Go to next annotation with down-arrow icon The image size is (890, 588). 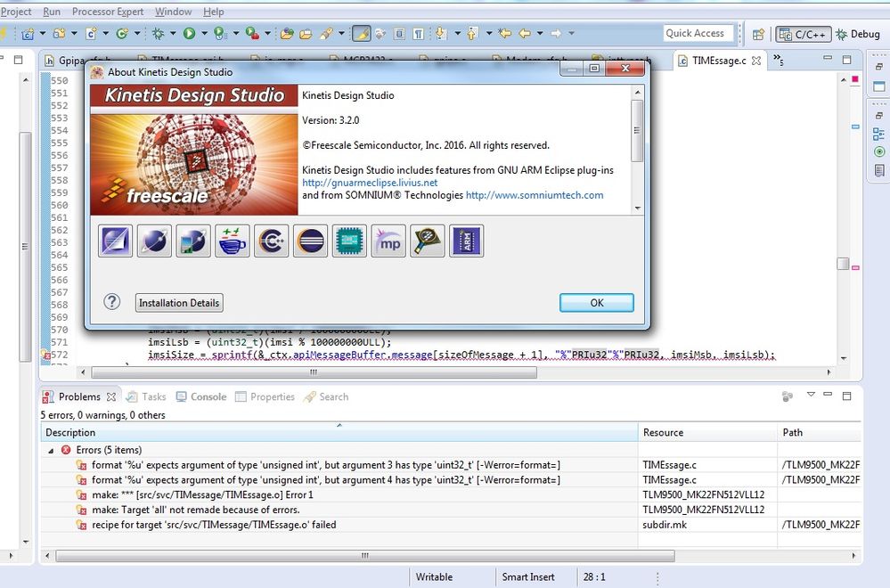point(441,34)
